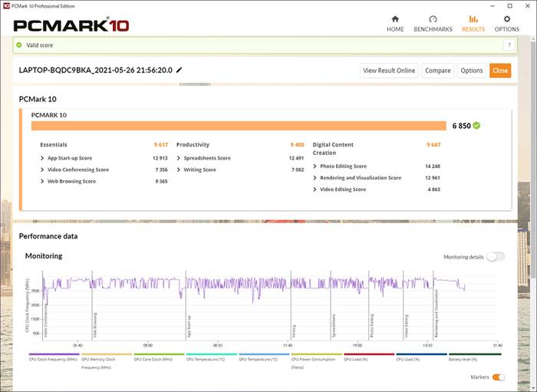Screen dimensions: 537x392
Task: Click the Digital Content Creation heading
Action: (x=333, y=149)
